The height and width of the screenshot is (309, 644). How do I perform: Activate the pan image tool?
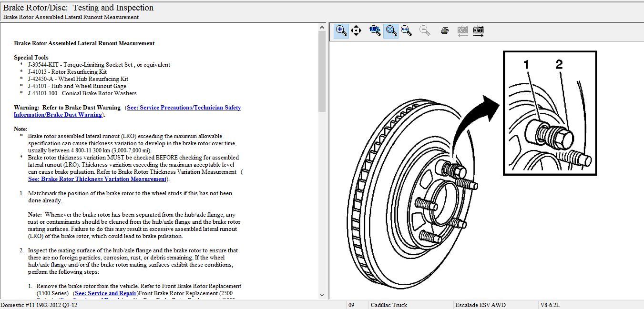(356, 31)
